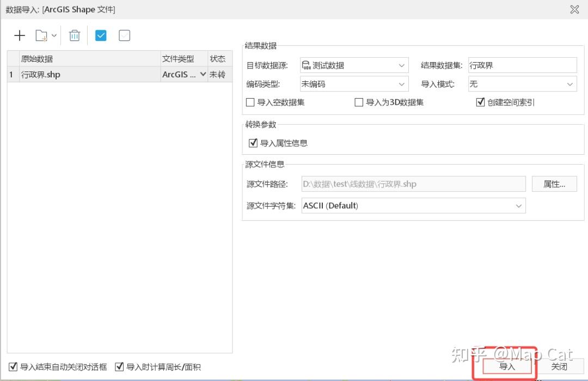Enable 导入为3D数据集 checkbox
Image resolution: width=588 pixels, height=381 pixels.
pos(359,102)
